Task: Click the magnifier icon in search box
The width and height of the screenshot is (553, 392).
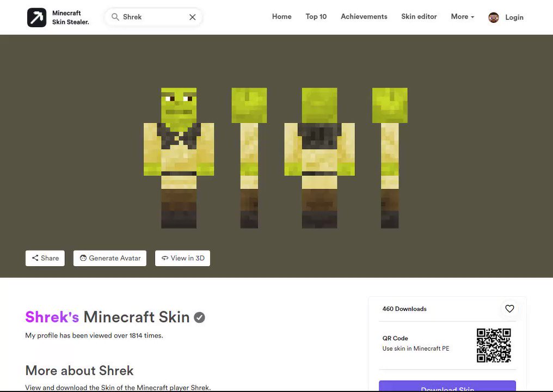Action: (115, 17)
